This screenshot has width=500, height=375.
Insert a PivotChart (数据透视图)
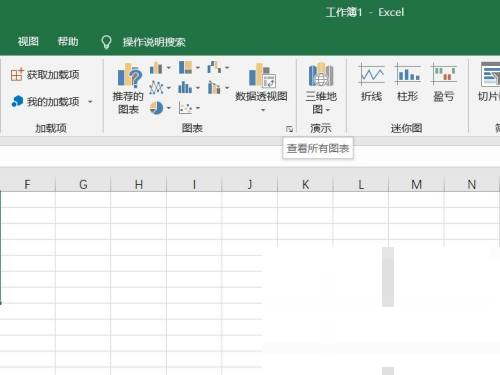coord(261,82)
